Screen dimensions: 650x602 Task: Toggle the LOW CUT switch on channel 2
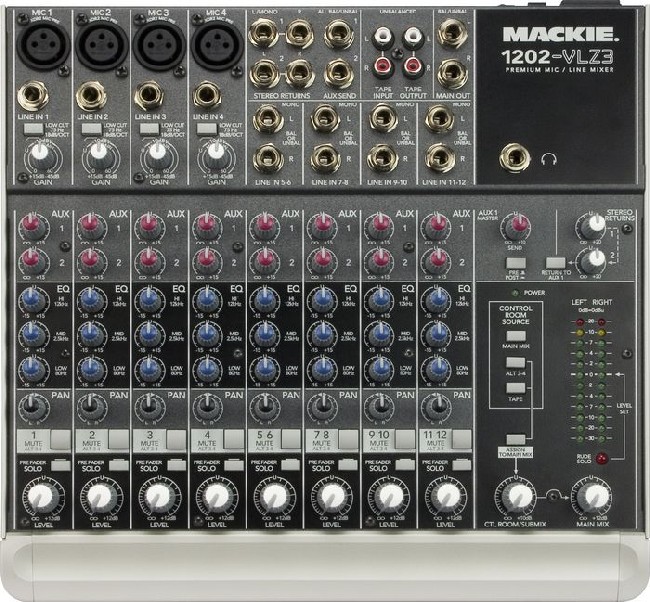91,129
